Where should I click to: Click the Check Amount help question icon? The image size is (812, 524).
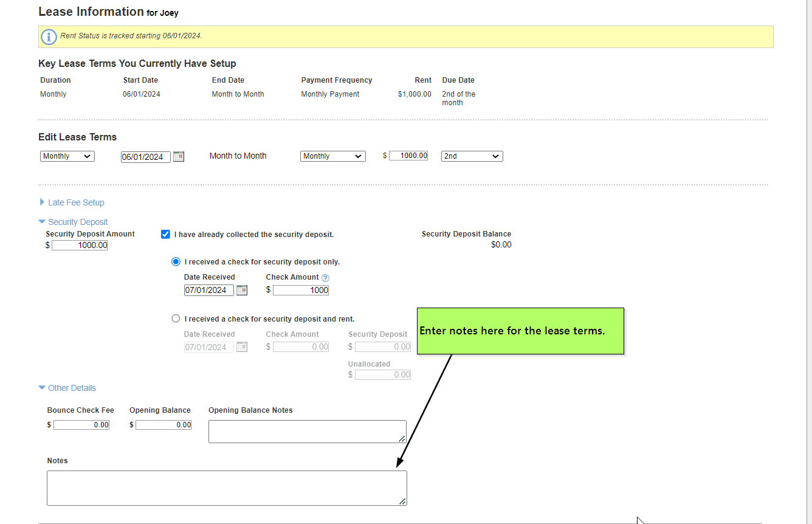pyautogui.click(x=325, y=278)
